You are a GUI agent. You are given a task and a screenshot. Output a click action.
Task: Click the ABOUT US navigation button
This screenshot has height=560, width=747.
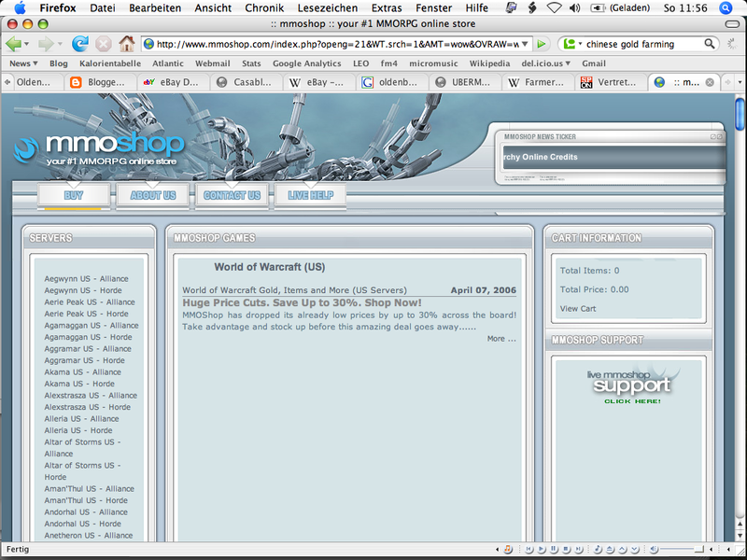click(153, 195)
